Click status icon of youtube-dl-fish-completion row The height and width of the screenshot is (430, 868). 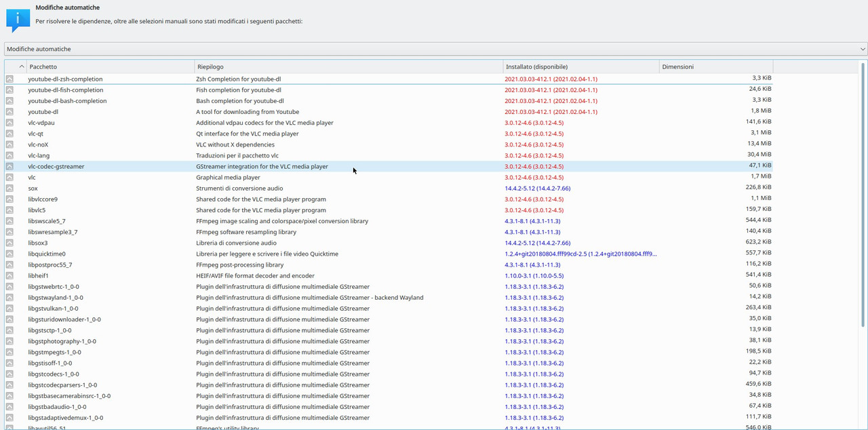tap(9, 90)
